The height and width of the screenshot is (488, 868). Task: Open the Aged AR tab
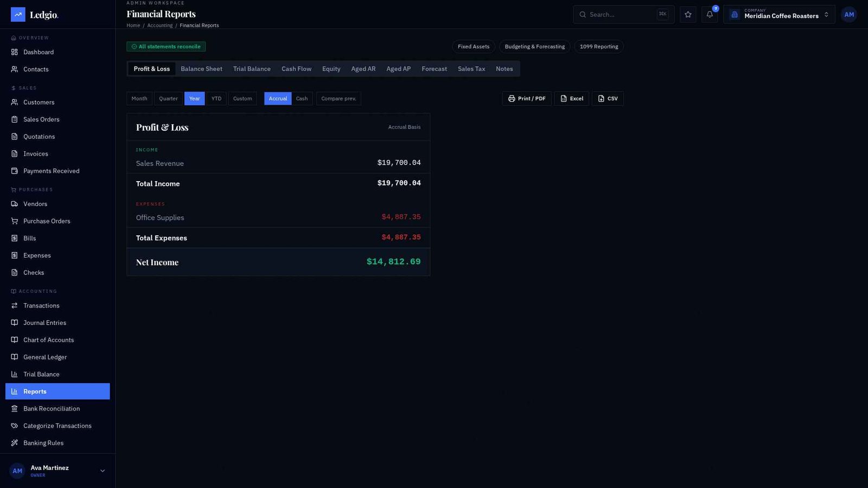(x=363, y=69)
